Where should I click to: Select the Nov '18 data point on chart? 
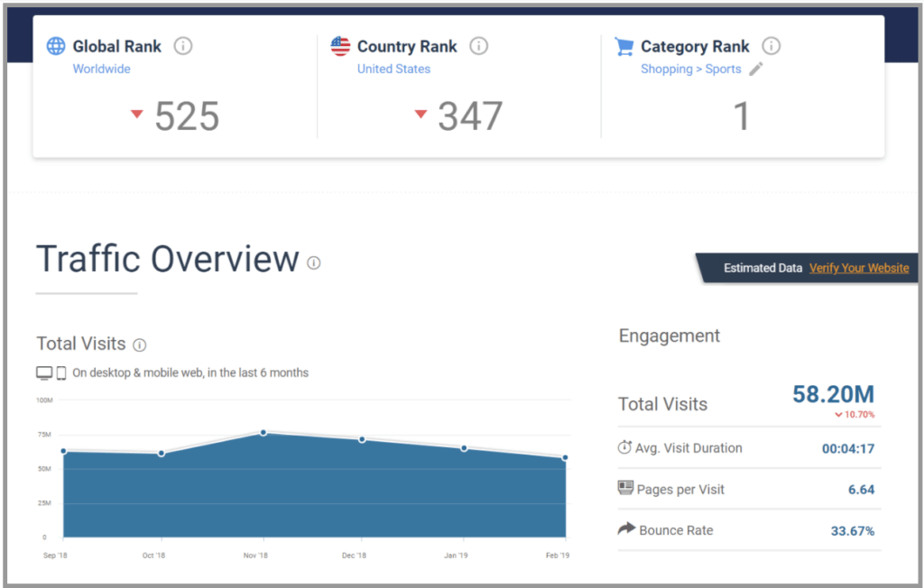coord(263,433)
